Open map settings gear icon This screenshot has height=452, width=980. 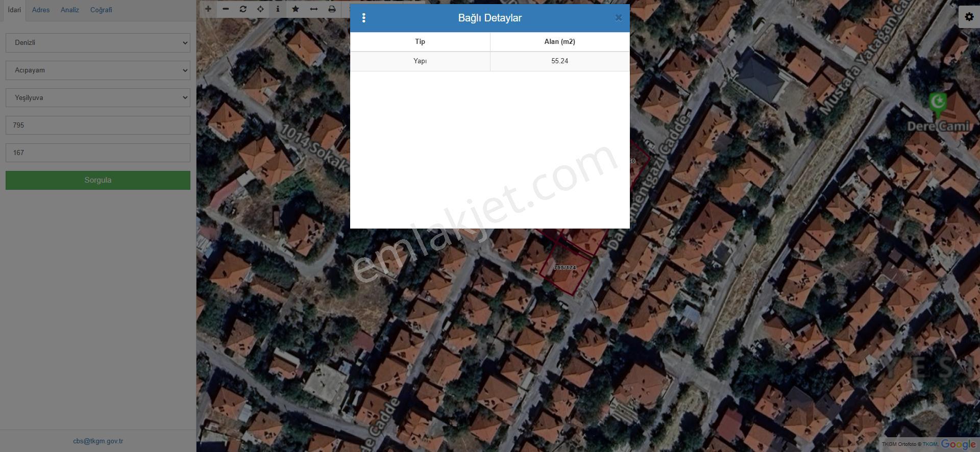(x=969, y=17)
